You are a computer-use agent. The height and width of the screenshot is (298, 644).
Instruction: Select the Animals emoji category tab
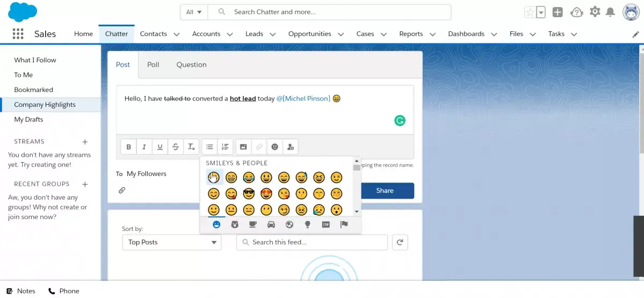tap(235, 224)
